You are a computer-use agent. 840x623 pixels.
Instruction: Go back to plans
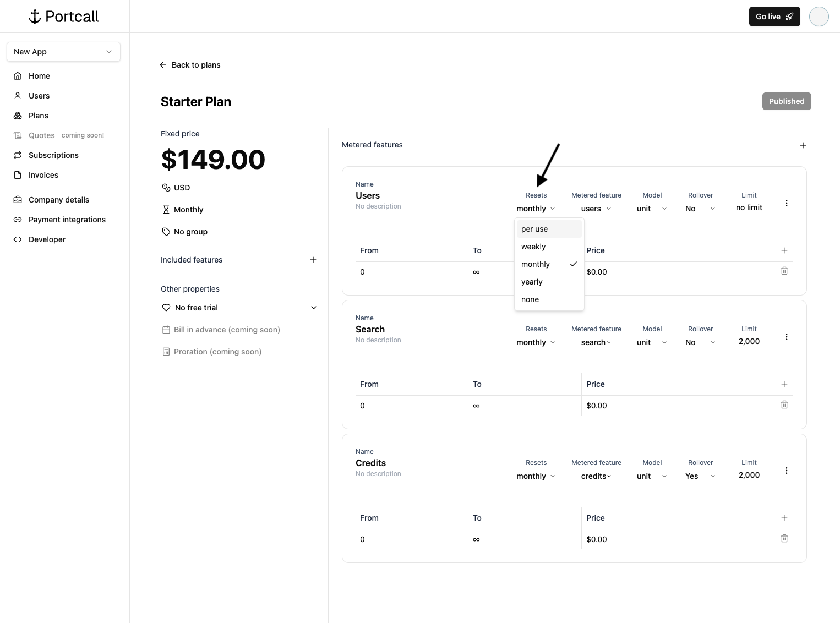tap(190, 65)
